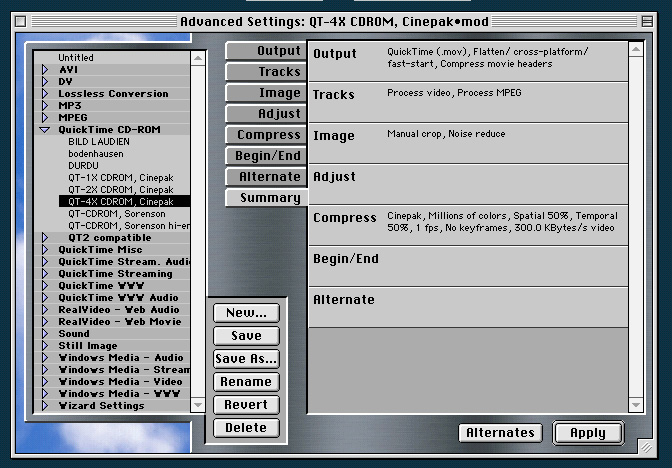This screenshot has width=672, height=468.
Task: Switch to the Compress tab
Action: [266, 135]
